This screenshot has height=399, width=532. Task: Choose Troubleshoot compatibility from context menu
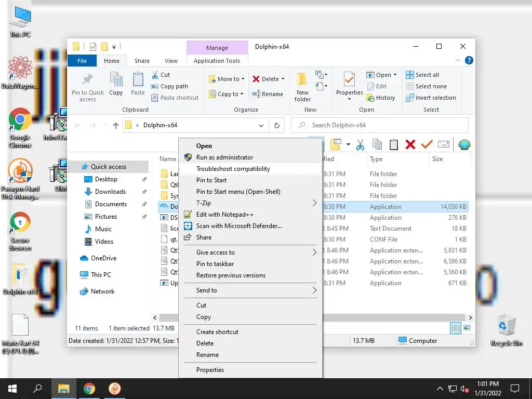click(x=250, y=169)
